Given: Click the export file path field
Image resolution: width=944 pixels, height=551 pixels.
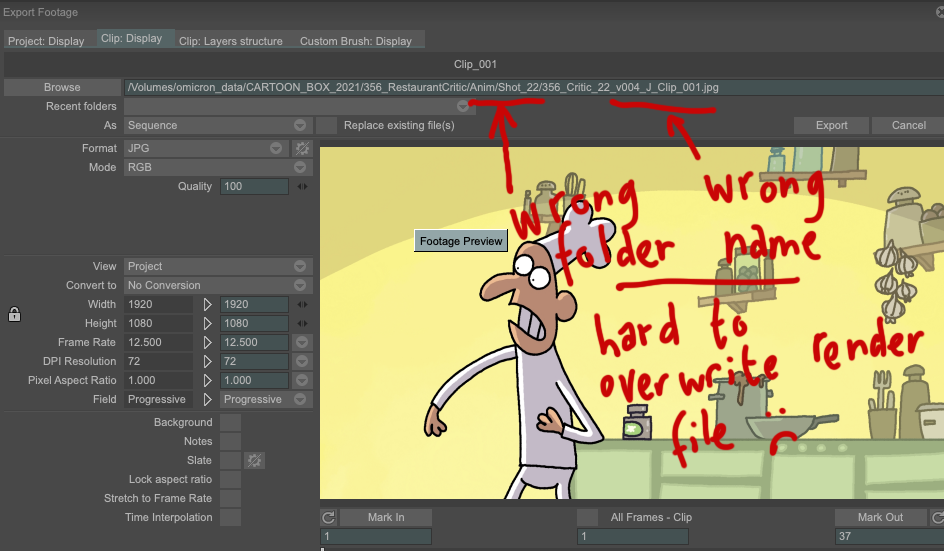Looking at the screenshot, I should click(x=533, y=87).
